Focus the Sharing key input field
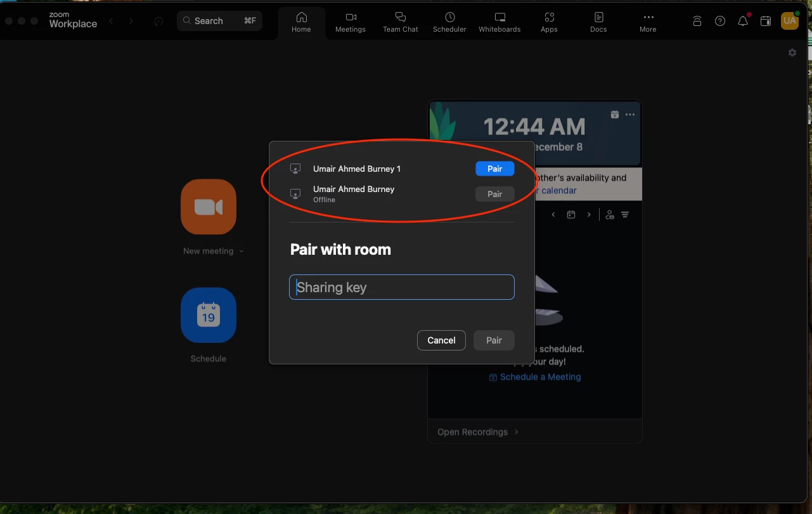Viewport: 812px width, 514px height. [x=401, y=287]
